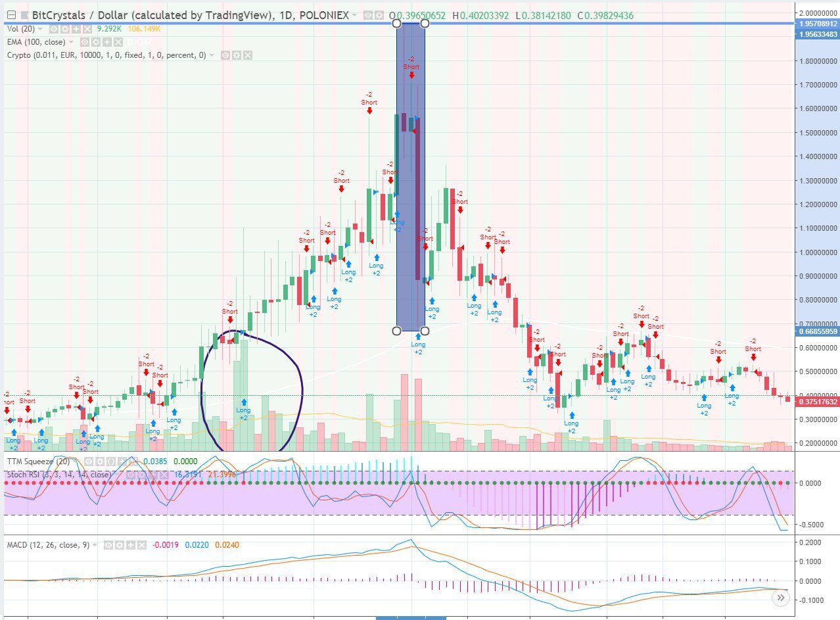Open the dropdown arrow after POLONIEX
The image size is (840, 620).
[x=355, y=15]
